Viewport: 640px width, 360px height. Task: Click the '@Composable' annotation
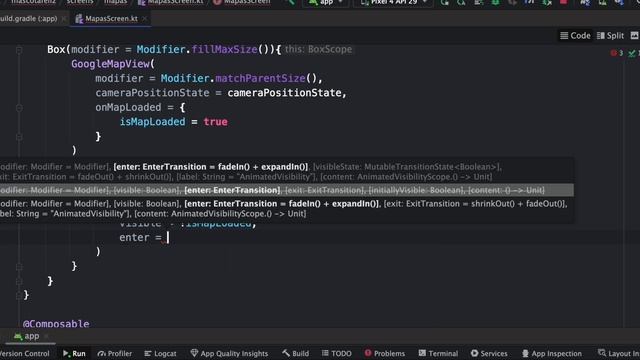(x=56, y=324)
